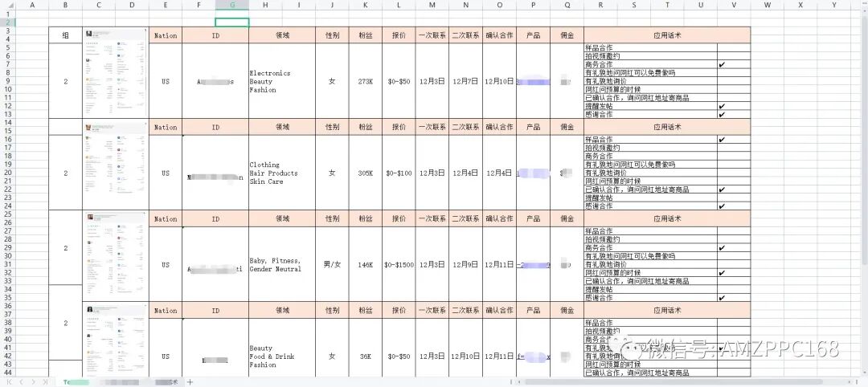The width and height of the screenshot is (868, 387).
Task: Select the checkmark cell in row 22
Action: [x=734, y=189]
